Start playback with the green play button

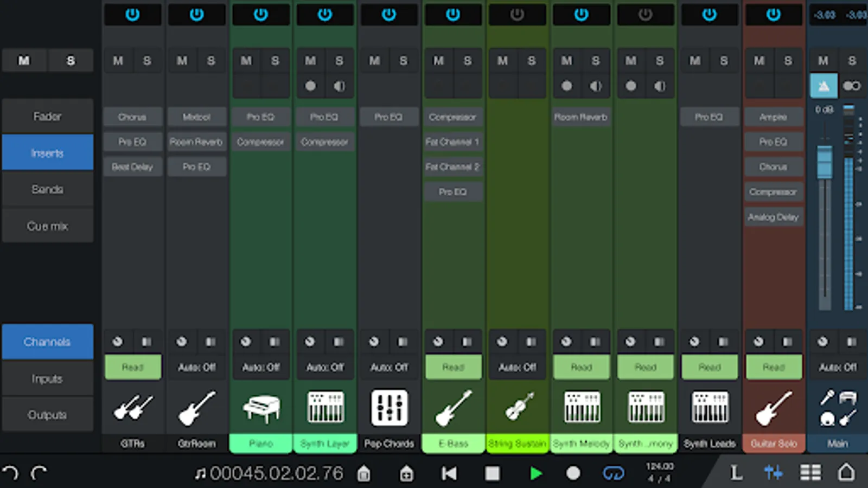pyautogui.click(x=535, y=473)
